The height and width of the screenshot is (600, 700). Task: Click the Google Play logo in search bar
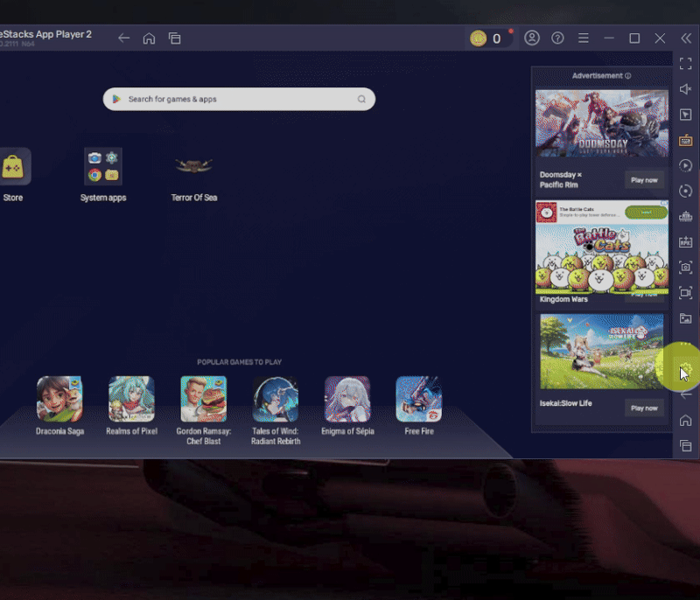116,99
